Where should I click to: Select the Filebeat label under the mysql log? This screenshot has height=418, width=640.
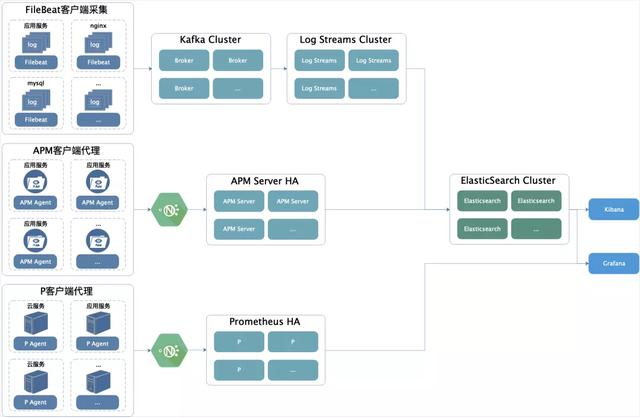[35, 118]
